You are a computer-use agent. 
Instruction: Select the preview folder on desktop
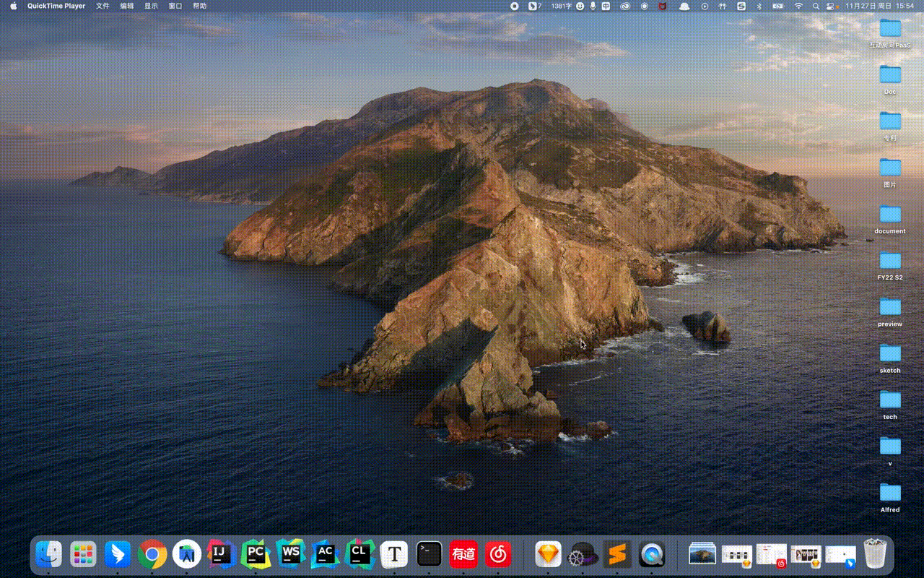click(890, 313)
